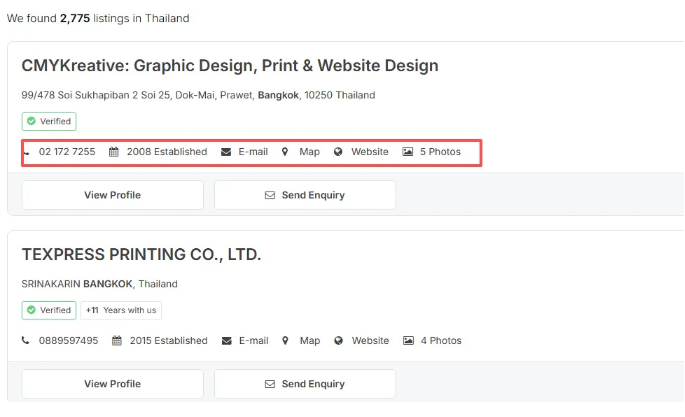This screenshot has width=685, height=417.
Task: Click View Profile for TEXPRESS PRINTING
Action: tap(112, 384)
